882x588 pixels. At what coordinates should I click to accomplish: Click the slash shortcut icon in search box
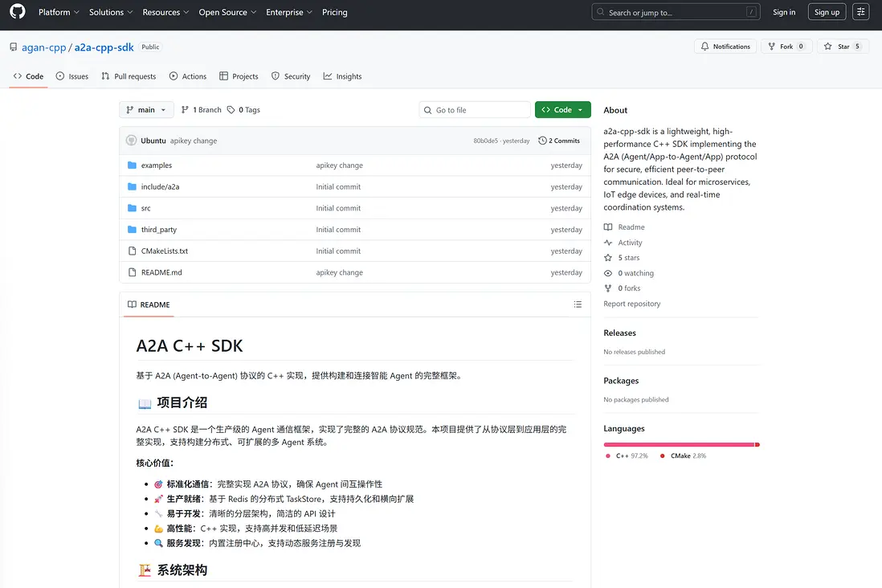pyautogui.click(x=751, y=12)
